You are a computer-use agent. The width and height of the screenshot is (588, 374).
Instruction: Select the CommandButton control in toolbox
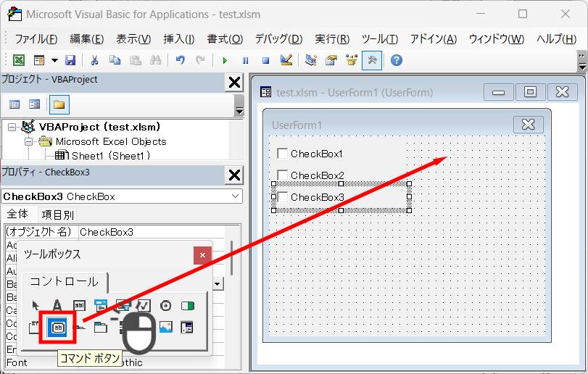(58, 328)
